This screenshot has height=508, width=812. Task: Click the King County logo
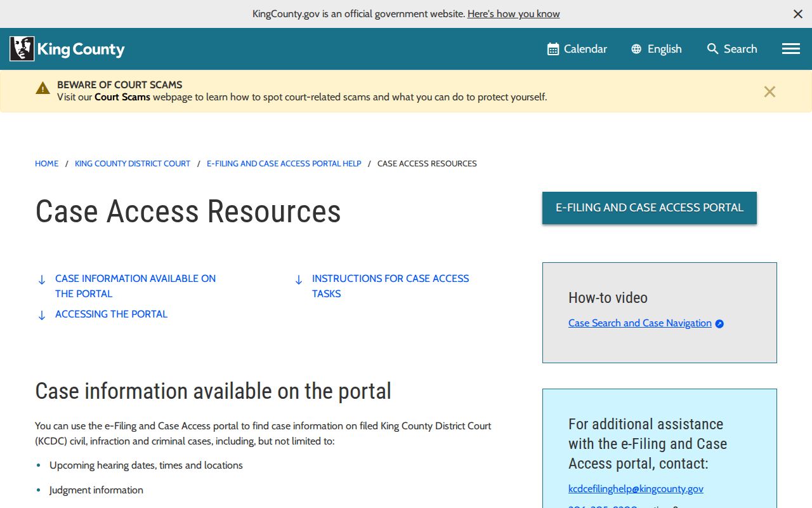click(67, 49)
